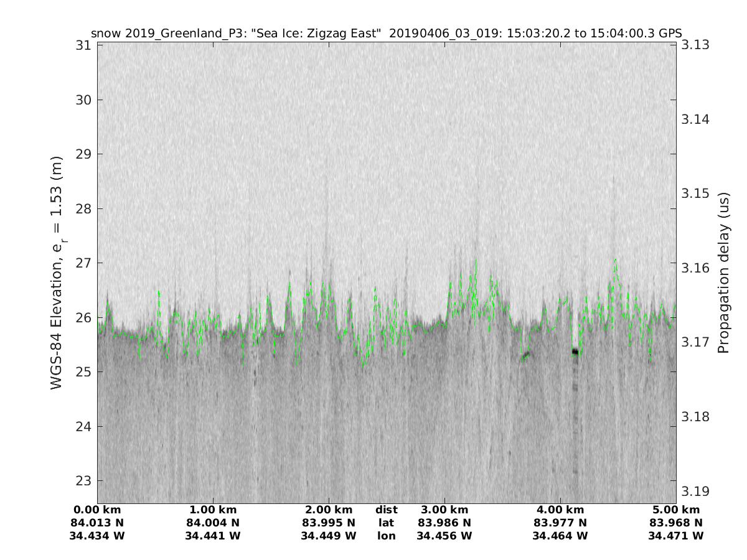Click the 34.456 W longitude label

click(444, 536)
